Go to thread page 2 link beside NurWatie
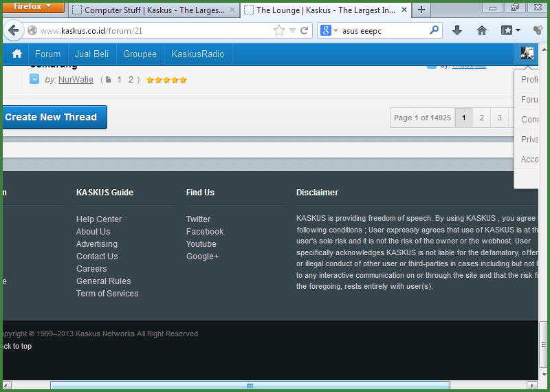550x392 pixels. pos(131,80)
